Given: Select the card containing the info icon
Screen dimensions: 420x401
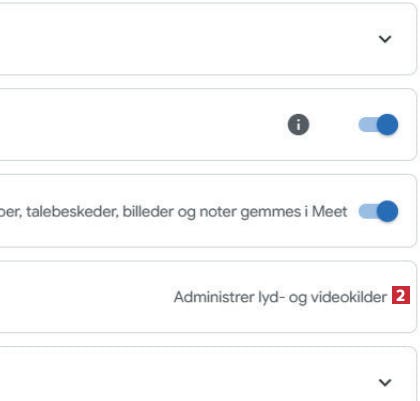Looking at the screenshot, I should pyautogui.click(x=208, y=125).
